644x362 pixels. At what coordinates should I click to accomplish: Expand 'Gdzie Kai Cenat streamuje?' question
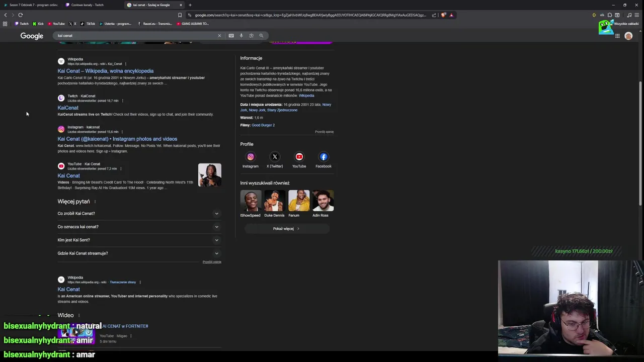pyautogui.click(x=139, y=253)
